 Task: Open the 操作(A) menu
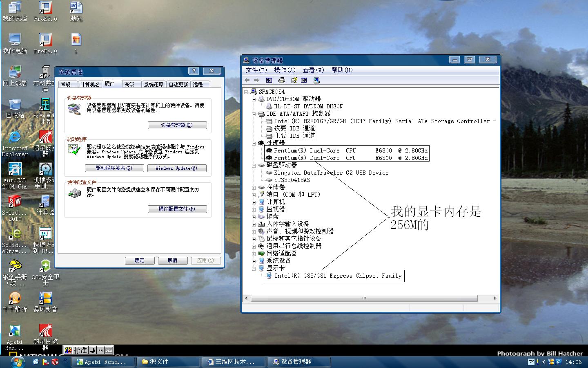pyautogui.click(x=285, y=70)
